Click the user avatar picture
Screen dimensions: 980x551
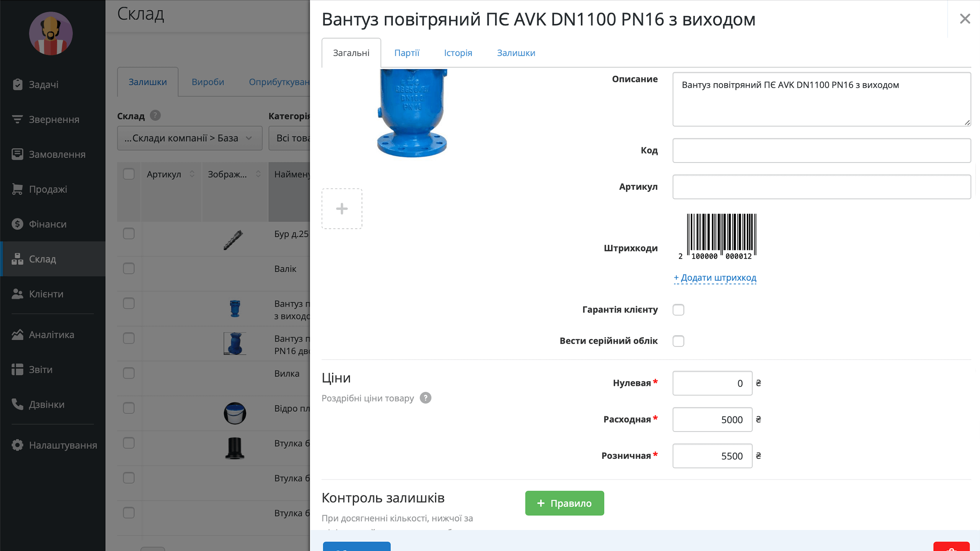(x=51, y=33)
